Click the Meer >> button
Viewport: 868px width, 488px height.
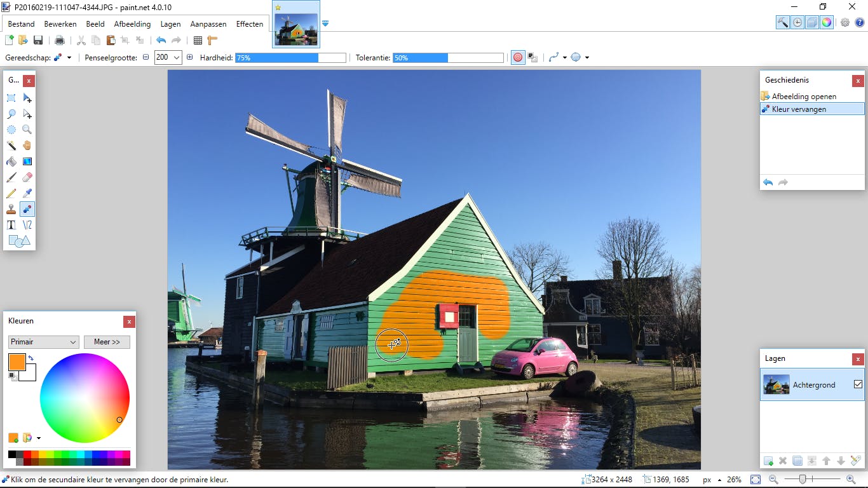click(x=107, y=342)
